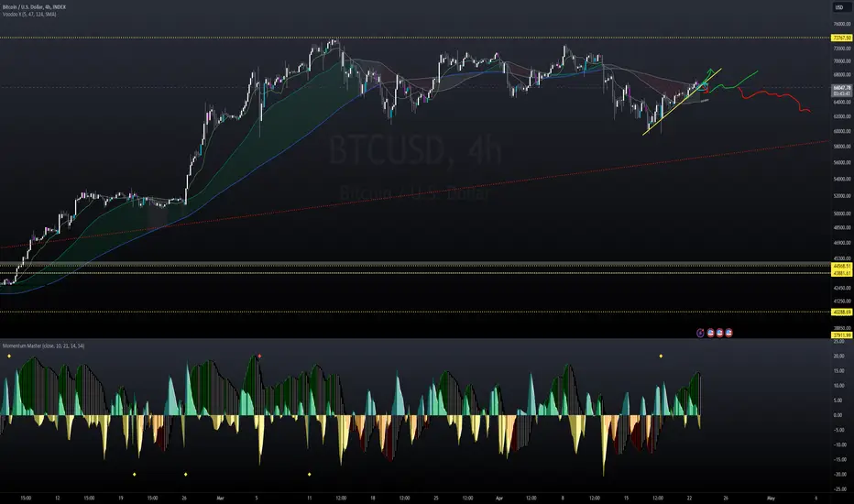Click the -20.00 momentum scale label
The height and width of the screenshot is (504, 854).
pos(838,475)
